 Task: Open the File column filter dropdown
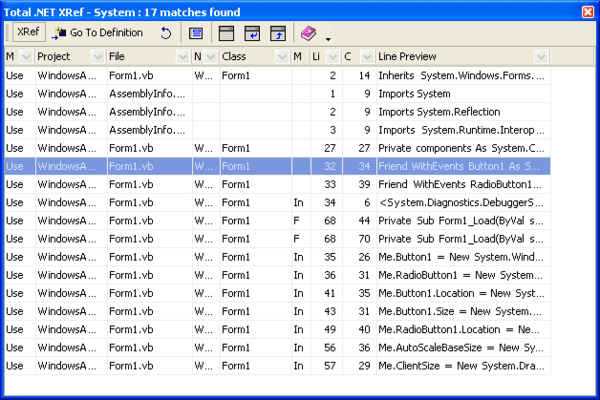(x=181, y=57)
